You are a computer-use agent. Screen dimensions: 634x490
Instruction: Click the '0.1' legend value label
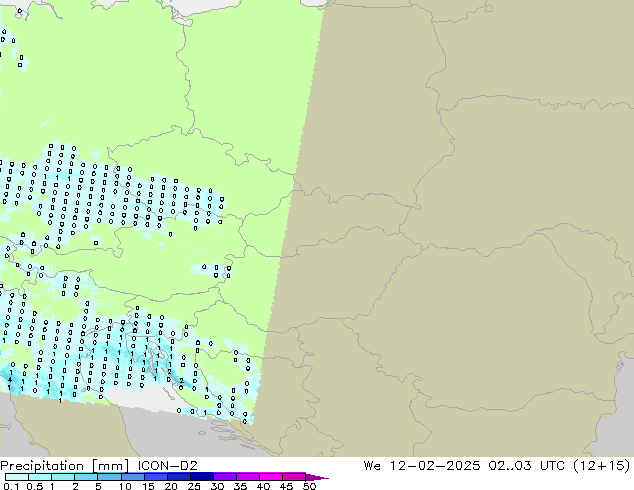tap(11, 486)
